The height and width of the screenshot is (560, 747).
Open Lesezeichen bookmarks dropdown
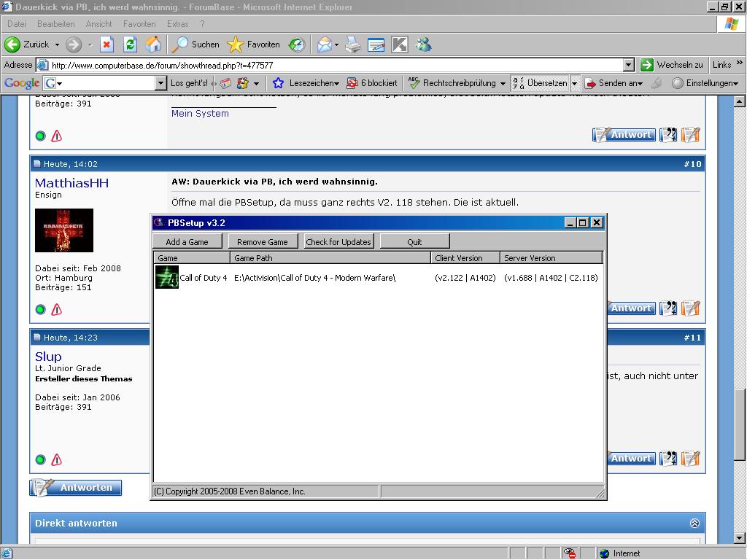click(306, 83)
